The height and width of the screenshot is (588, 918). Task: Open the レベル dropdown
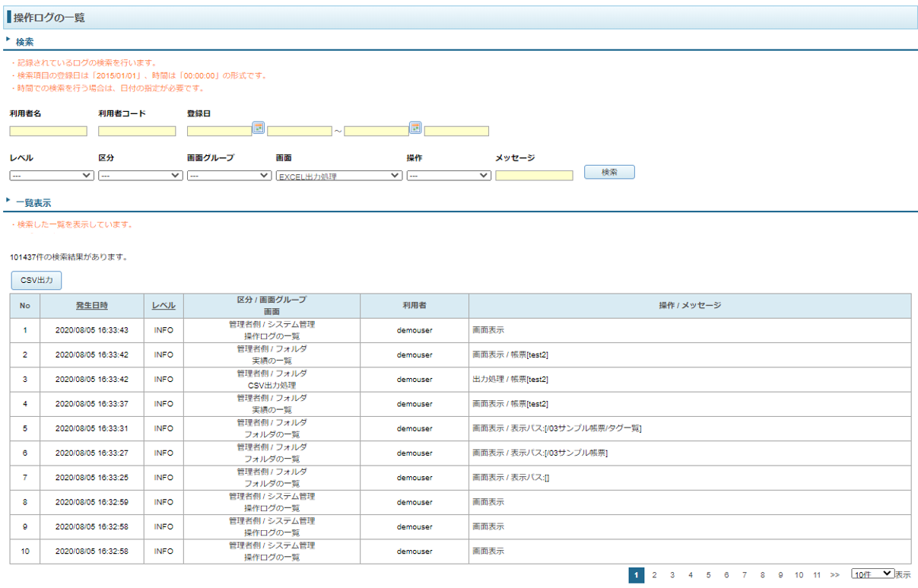click(x=52, y=176)
